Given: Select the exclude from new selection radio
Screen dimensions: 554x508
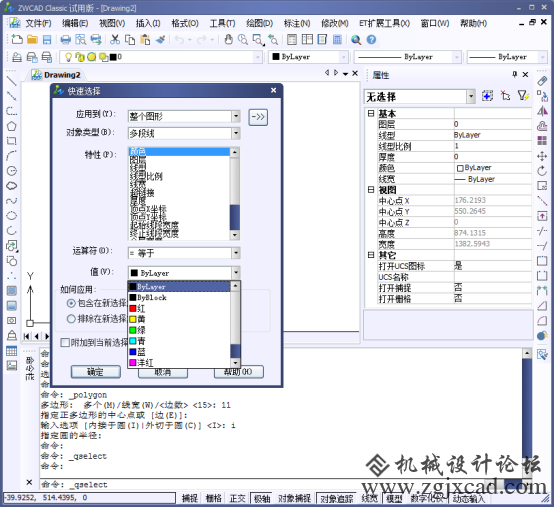Looking at the screenshot, I should [71, 319].
